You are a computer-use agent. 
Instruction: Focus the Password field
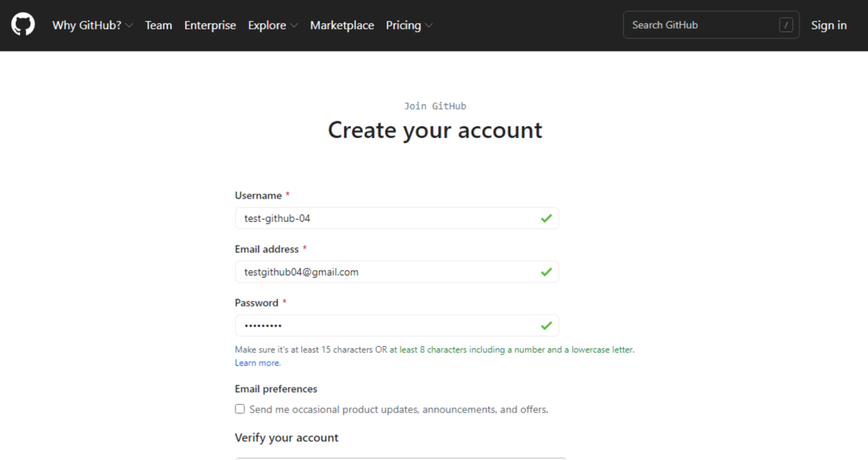coord(397,326)
